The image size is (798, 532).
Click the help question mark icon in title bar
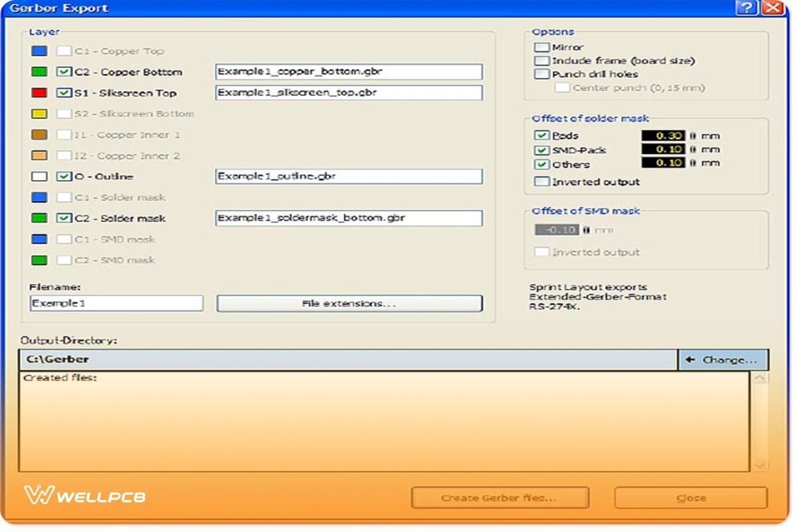pyautogui.click(x=747, y=8)
